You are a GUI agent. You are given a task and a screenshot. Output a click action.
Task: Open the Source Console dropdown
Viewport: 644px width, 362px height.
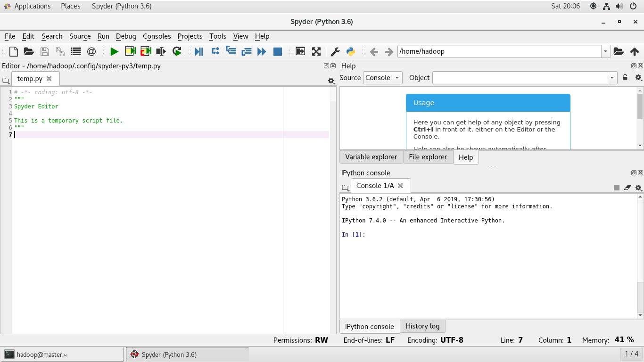point(383,78)
